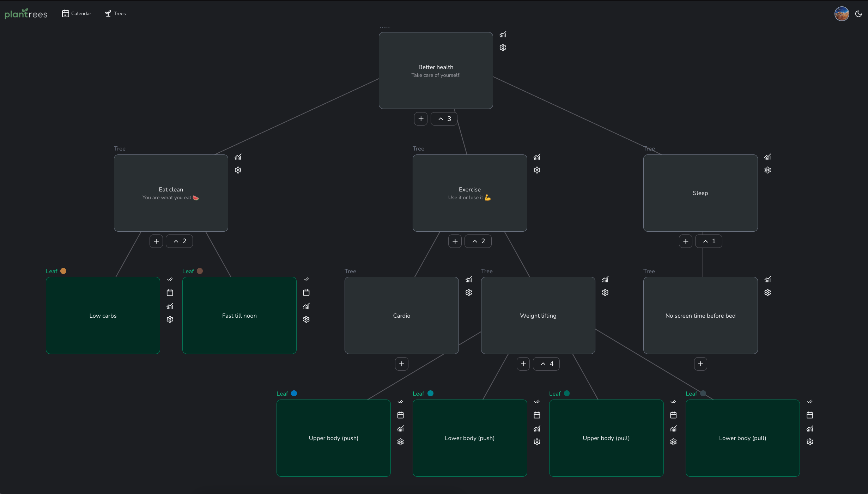The height and width of the screenshot is (494, 868).
Task: Add child under No screen time before bed
Action: (701, 364)
